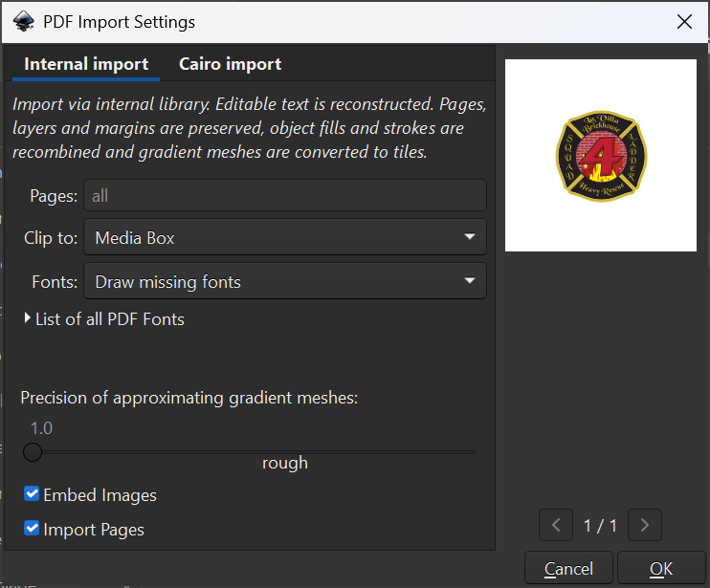Click the '1 / 1' page indicator
This screenshot has height=588, width=710.
pos(600,525)
